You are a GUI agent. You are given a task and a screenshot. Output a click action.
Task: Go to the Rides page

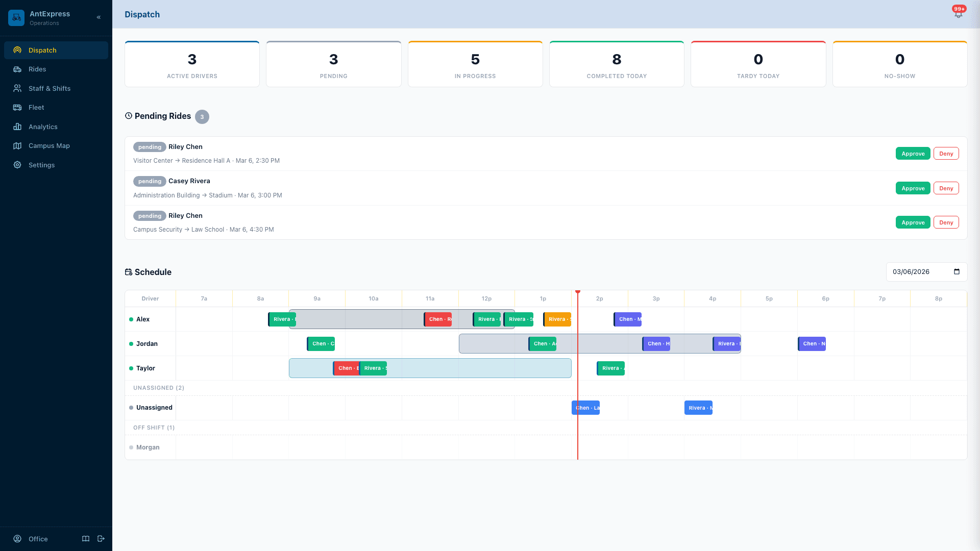(38, 69)
